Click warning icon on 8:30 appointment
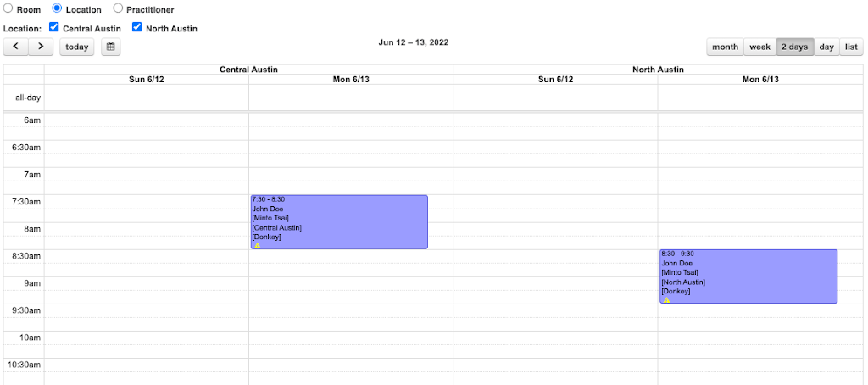The width and height of the screenshot is (868, 385). [x=667, y=300]
